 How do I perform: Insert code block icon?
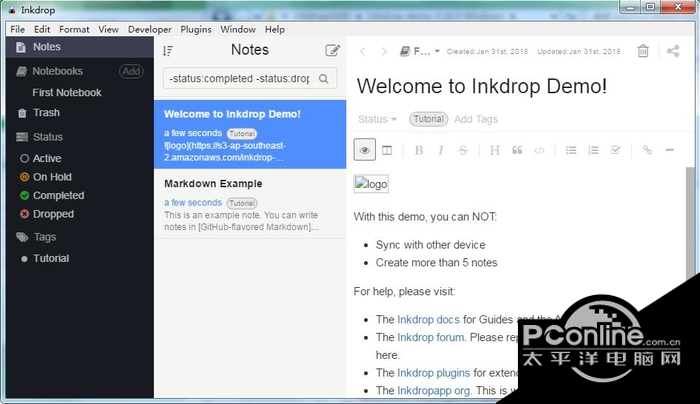coord(539,150)
